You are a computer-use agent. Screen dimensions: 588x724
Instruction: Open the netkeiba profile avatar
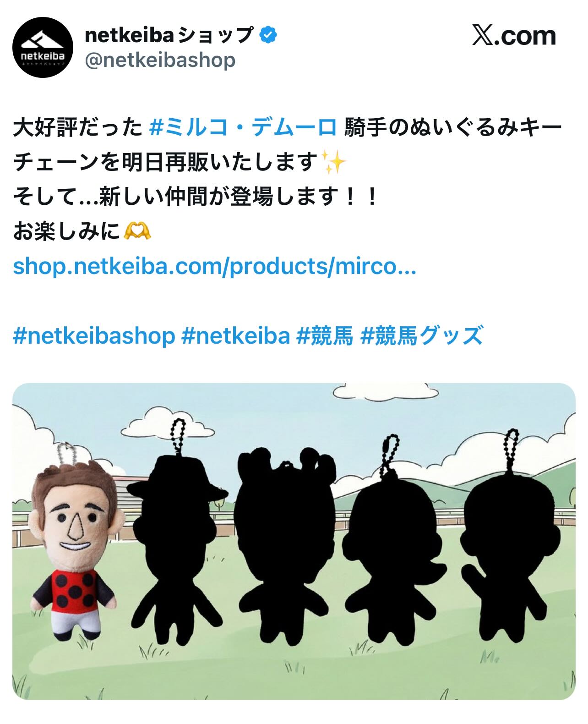[43, 47]
